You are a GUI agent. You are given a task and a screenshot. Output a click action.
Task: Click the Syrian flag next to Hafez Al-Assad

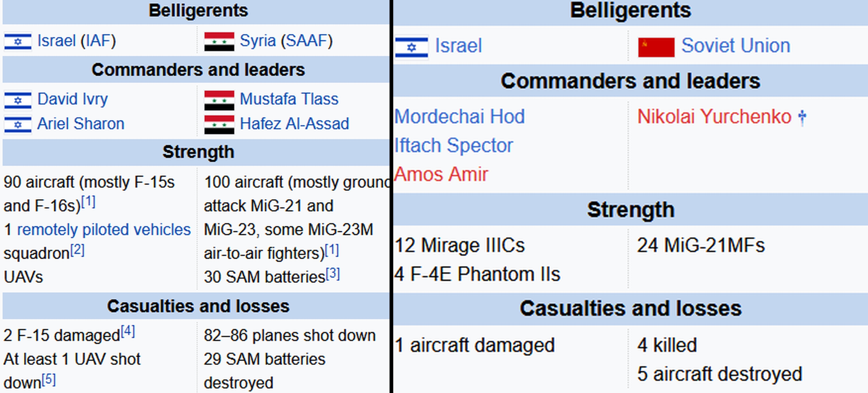[219, 125]
